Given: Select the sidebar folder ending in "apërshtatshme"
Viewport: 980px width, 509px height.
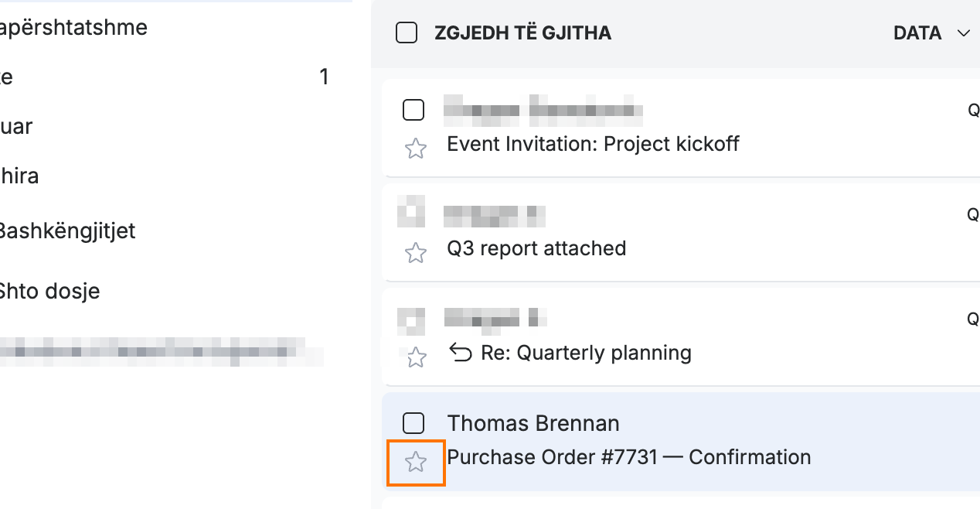Looking at the screenshot, I should (x=73, y=28).
